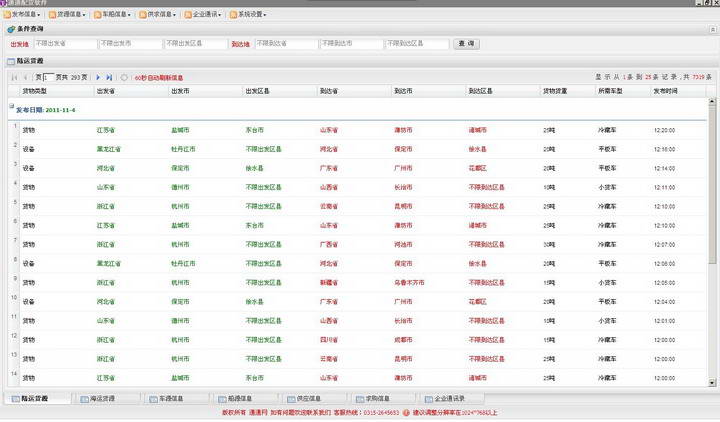Click the refresh icon in paging bar
The image size is (720, 422).
(x=124, y=77)
